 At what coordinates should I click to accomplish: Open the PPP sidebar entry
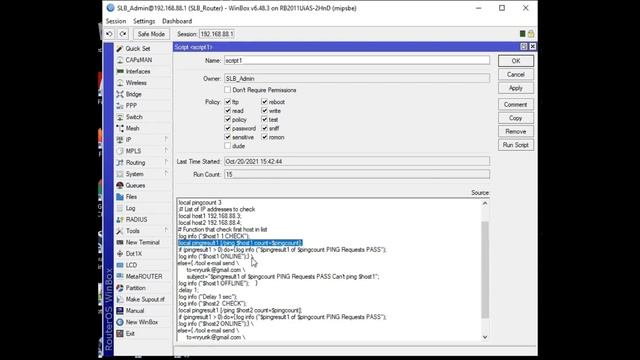coord(131,106)
